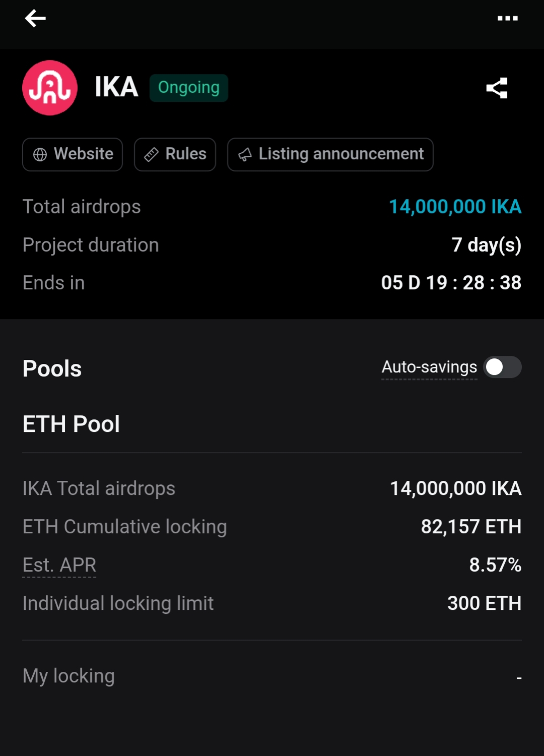Viewport: 544px width, 756px height.
Task: Tap the 82,157 ETH cumulative locking value
Action: 471,527
